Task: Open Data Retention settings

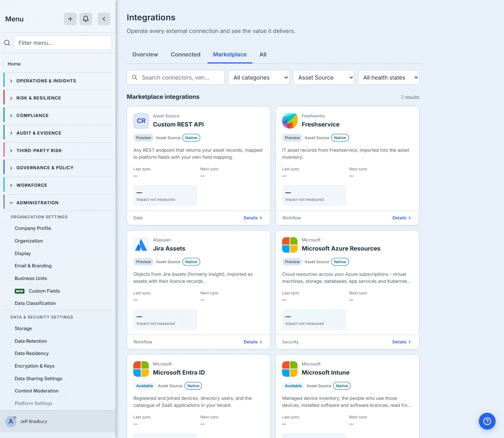Action: (x=31, y=341)
